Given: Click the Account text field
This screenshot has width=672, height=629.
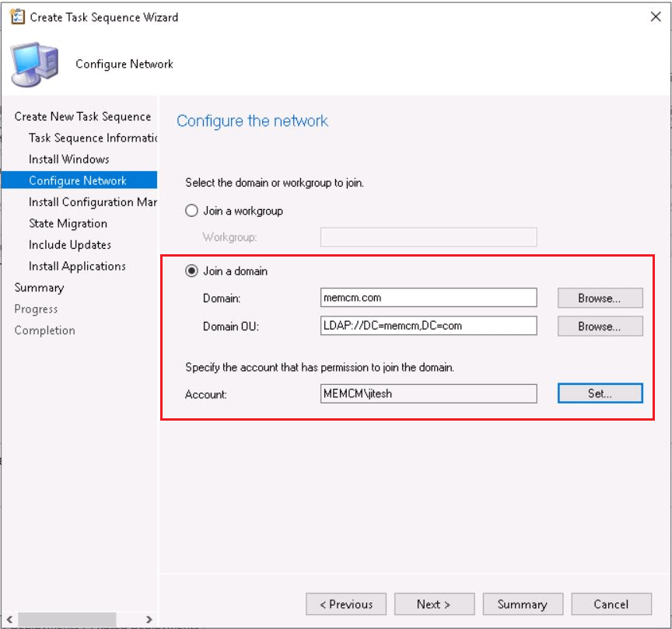Looking at the screenshot, I should tap(429, 394).
